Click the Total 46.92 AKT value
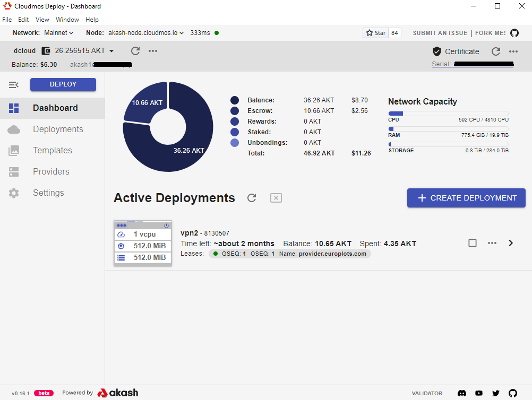This screenshot has height=400, width=532. (319, 153)
